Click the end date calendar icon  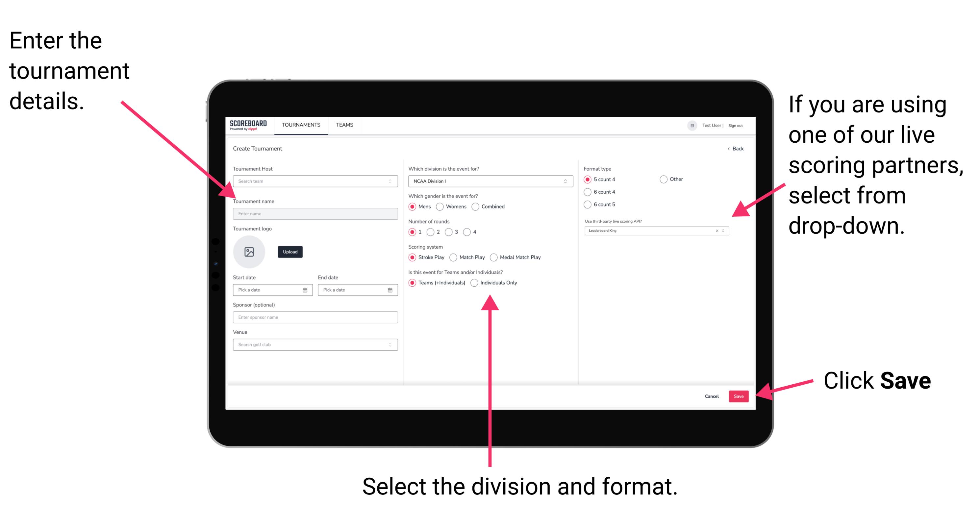pyautogui.click(x=390, y=289)
